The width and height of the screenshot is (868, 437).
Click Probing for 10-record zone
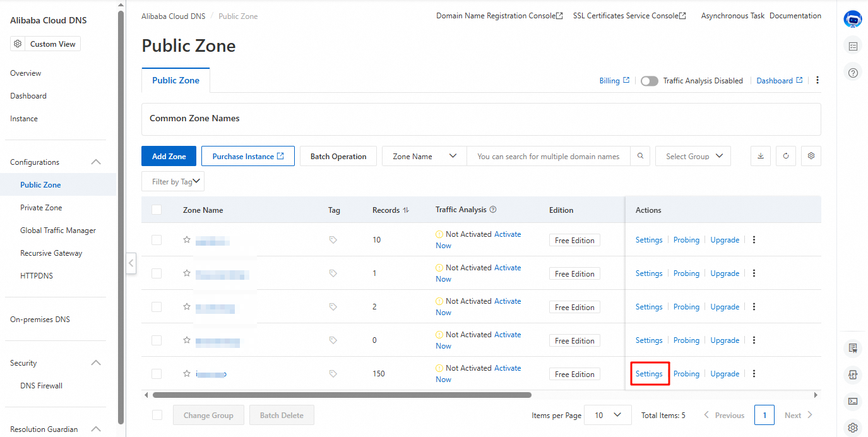pos(686,240)
